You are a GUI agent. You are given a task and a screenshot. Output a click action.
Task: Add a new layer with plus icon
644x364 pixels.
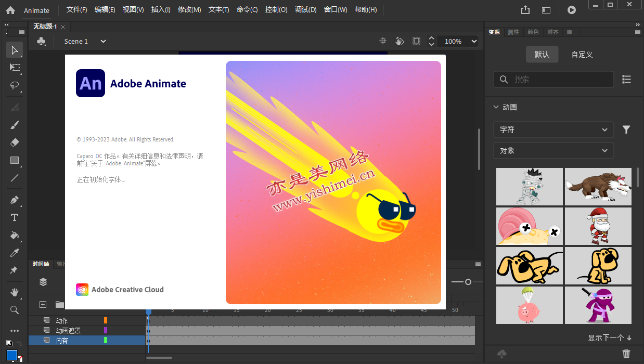click(x=43, y=304)
